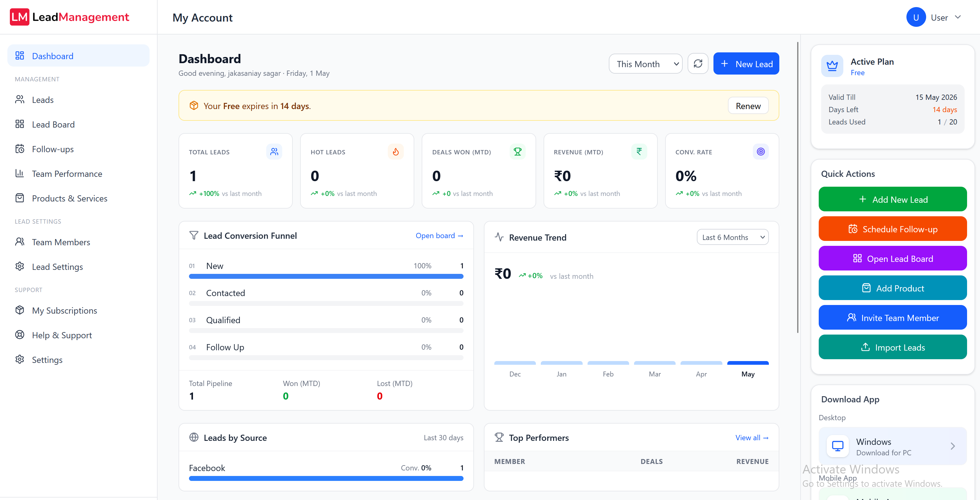Expand the User account dropdown chevron
This screenshot has width=980, height=500.
(x=958, y=17)
